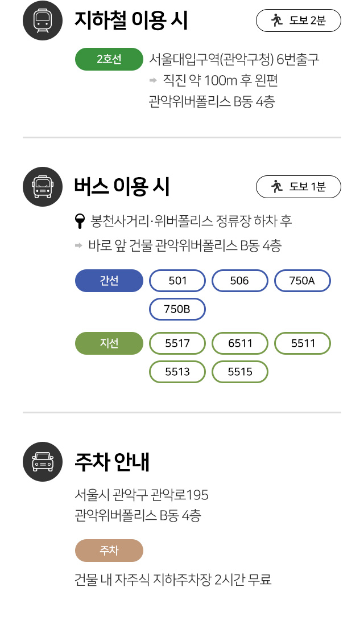The height and width of the screenshot is (632, 364).
Task: Choose bus route 750B
Action: pyautogui.click(x=177, y=309)
